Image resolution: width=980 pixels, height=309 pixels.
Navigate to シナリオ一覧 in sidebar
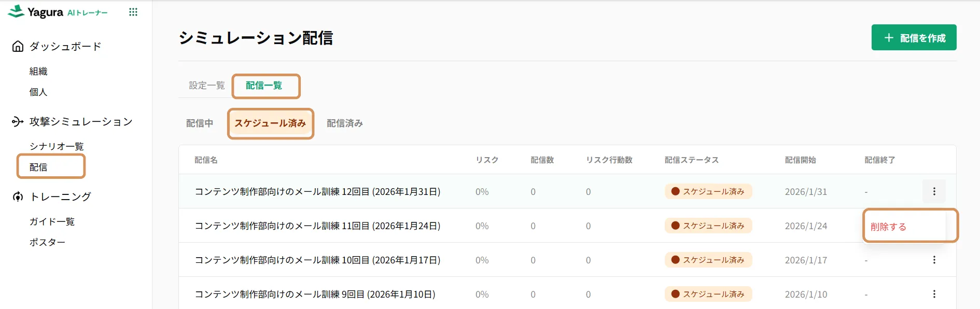pyautogui.click(x=57, y=147)
